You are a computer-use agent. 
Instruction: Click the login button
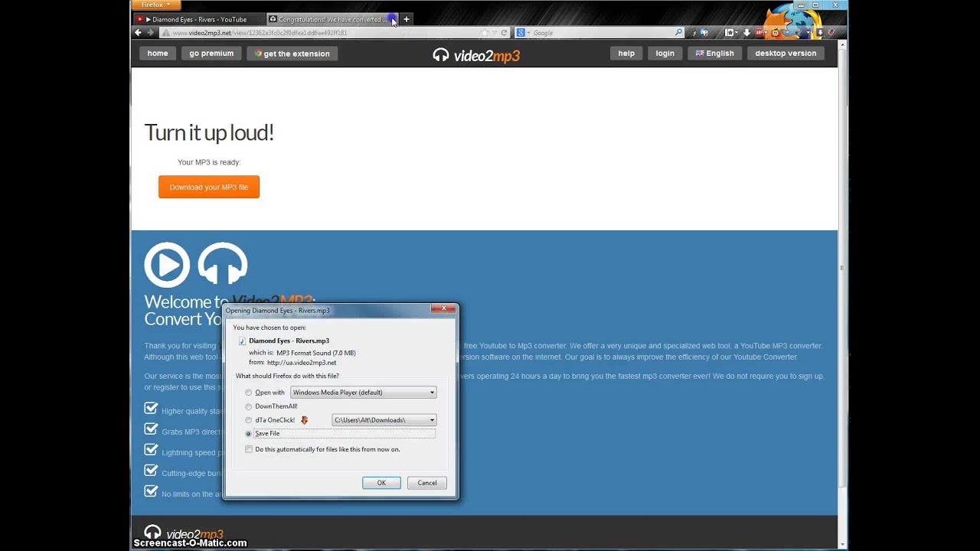click(665, 54)
